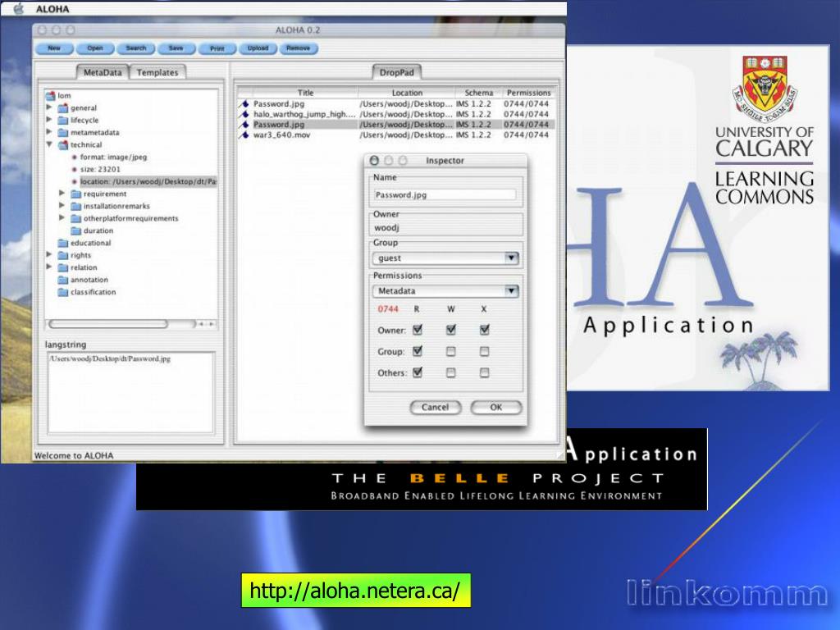Open the ALOHA menu in the menu bar
This screenshot has height=630, width=840.
point(52,9)
